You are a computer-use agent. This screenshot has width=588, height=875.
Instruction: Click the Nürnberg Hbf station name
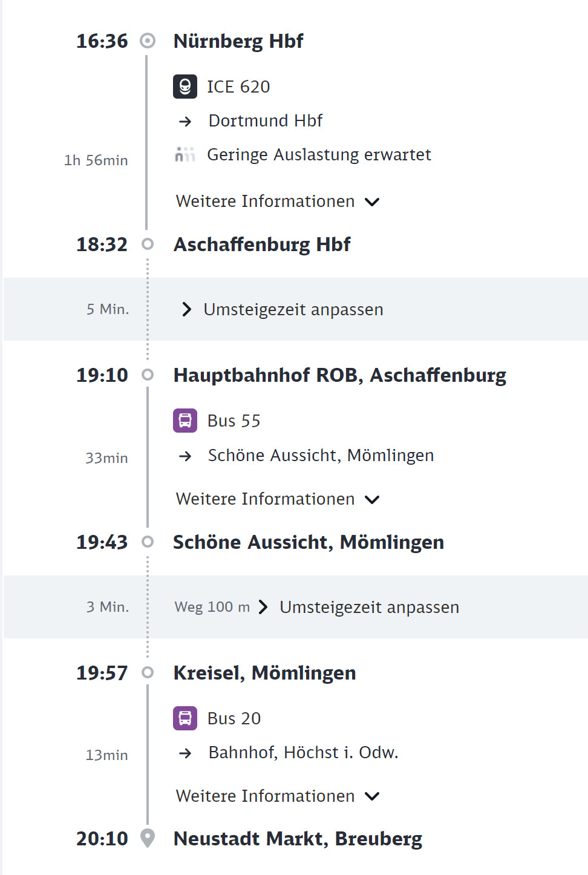click(238, 41)
